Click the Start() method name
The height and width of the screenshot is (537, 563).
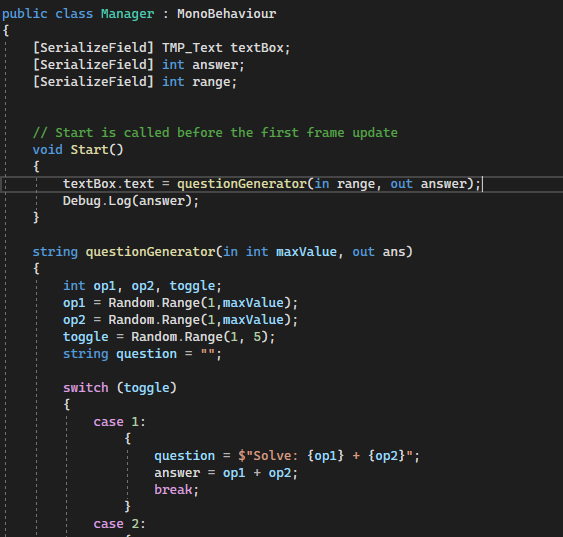(97, 150)
